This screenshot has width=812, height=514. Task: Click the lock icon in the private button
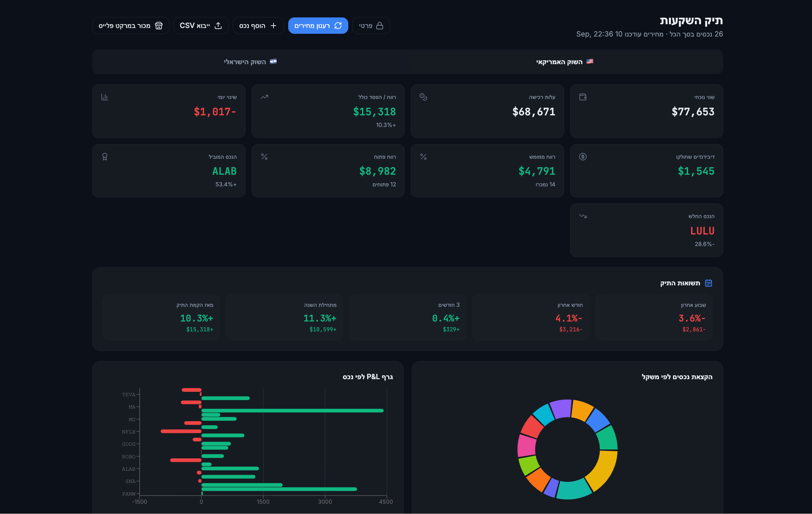click(380, 26)
